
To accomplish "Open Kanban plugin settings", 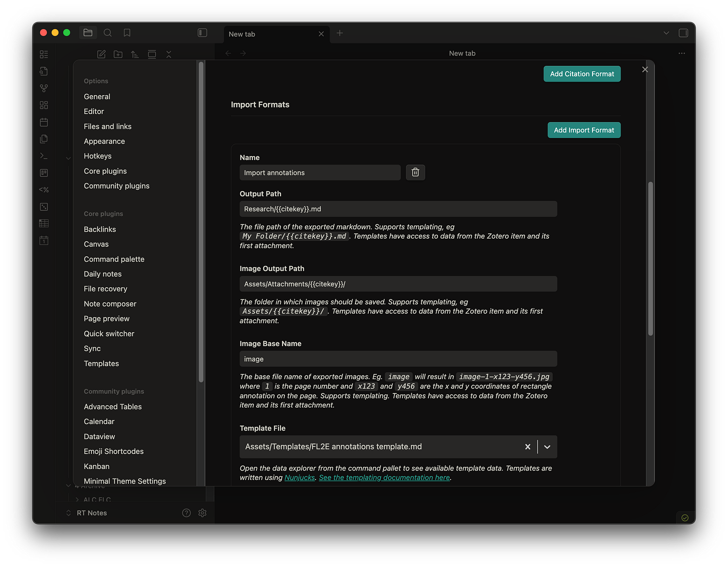I will point(96,466).
